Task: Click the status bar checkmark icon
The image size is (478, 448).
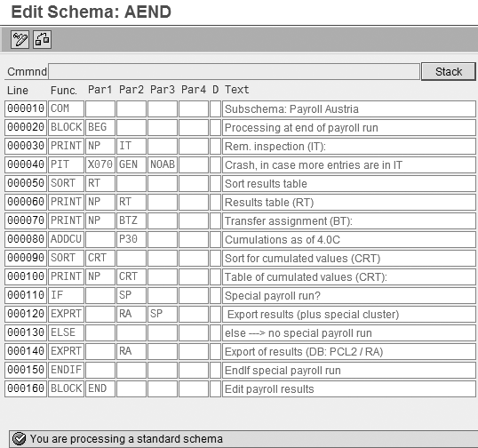Action: pos(20,439)
